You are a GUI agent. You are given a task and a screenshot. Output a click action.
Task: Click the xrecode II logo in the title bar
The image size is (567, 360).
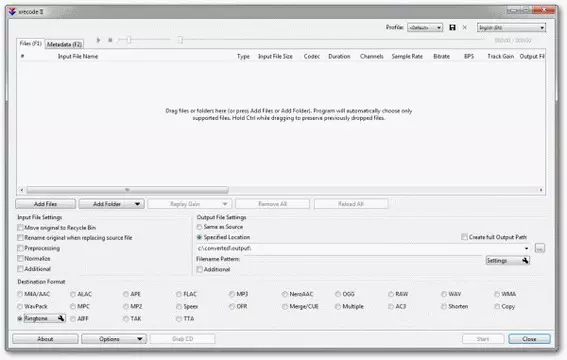click(x=12, y=12)
